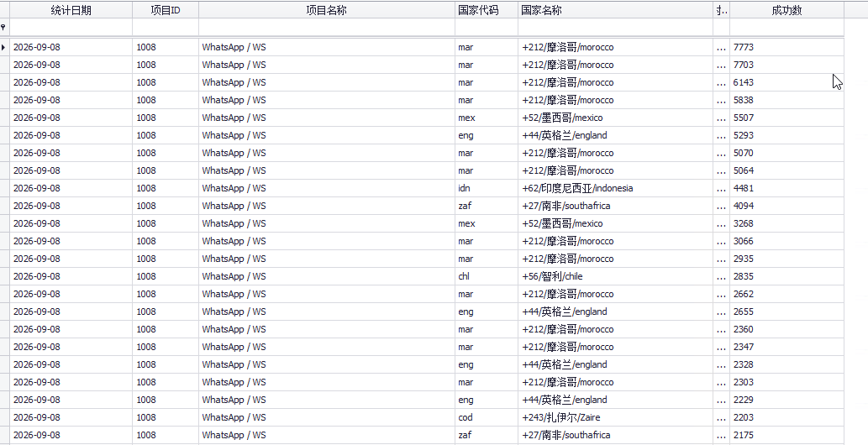Click the filter field under 统计日期
The width and height of the screenshot is (868, 445).
click(71, 27)
